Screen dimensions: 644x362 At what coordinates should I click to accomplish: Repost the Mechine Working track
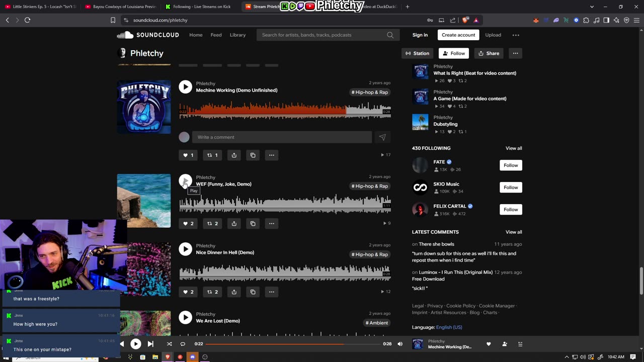point(212,155)
